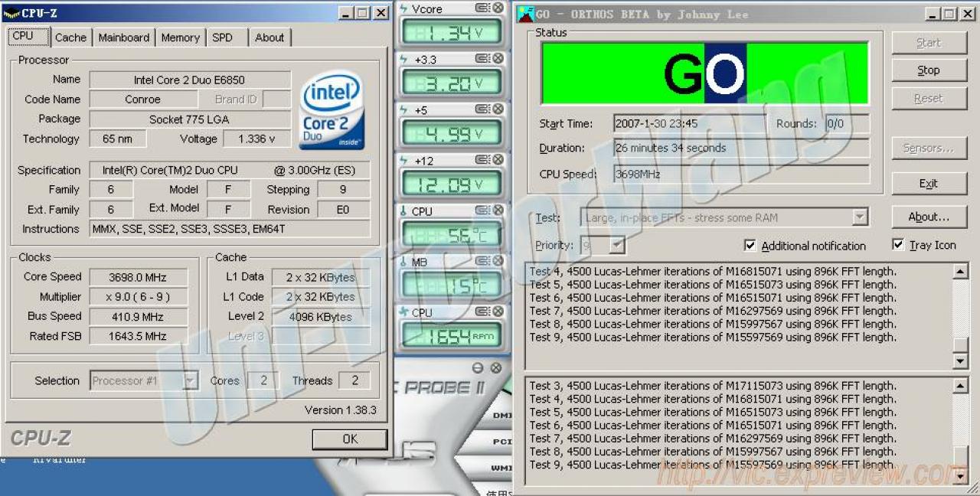Screen dimensions: 980x496
Task: Click the CPU fan icon in Probe
Action: coord(404,312)
